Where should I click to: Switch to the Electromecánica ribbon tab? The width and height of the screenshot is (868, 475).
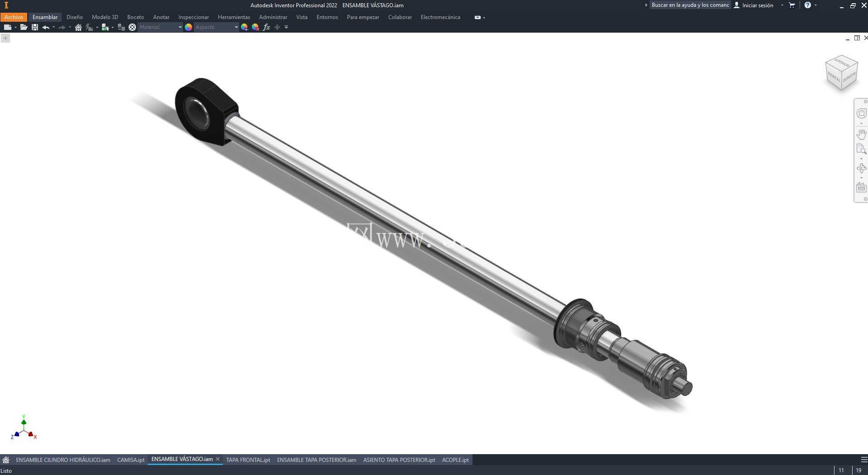440,17
